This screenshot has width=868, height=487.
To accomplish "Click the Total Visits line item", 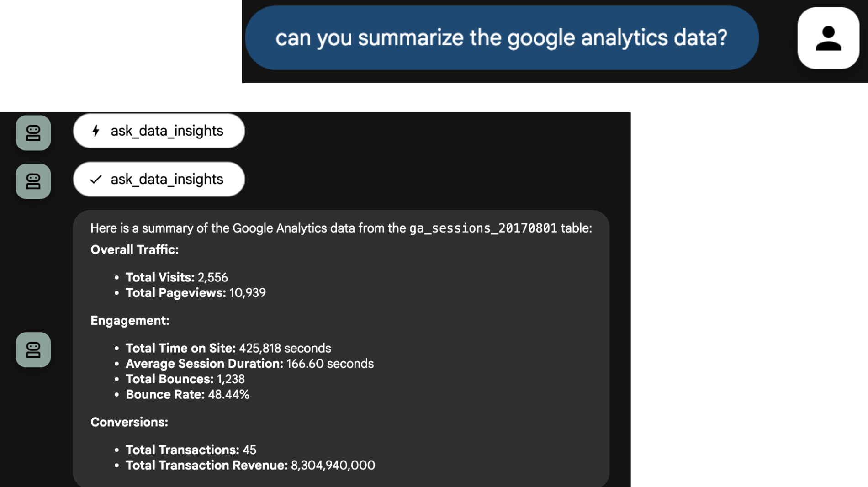I will (176, 278).
